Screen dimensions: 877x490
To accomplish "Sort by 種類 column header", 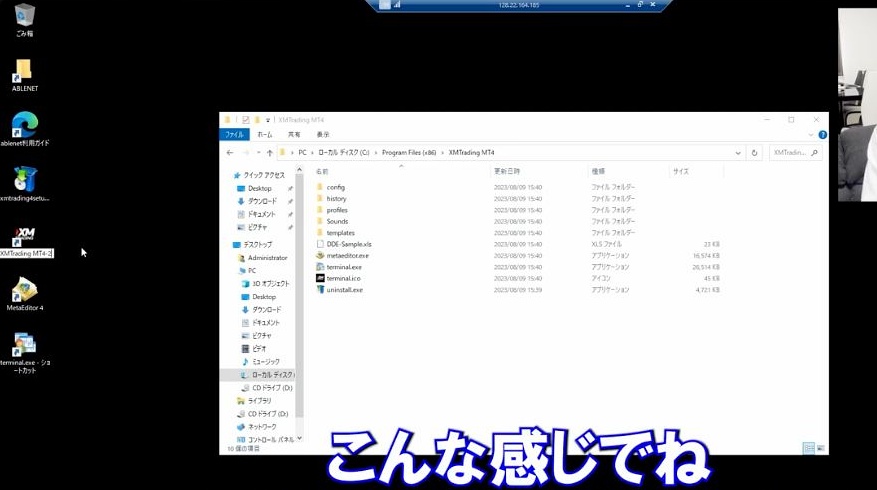I will (598, 171).
